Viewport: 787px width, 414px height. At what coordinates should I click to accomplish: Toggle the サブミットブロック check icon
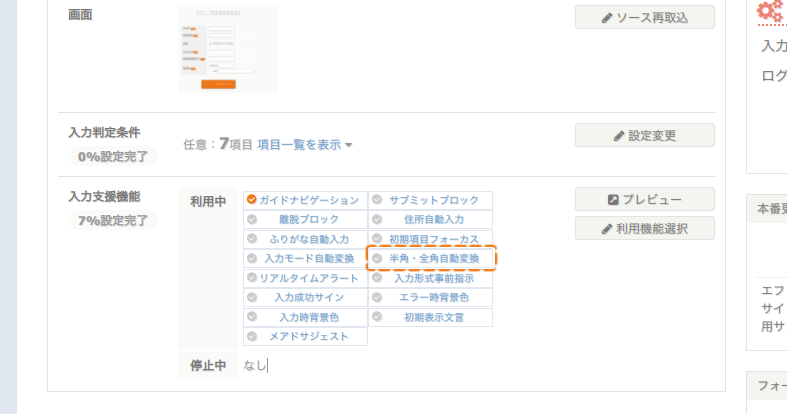(x=377, y=200)
